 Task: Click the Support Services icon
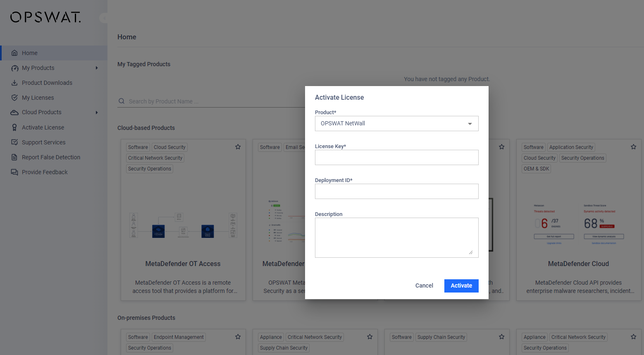pos(14,142)
